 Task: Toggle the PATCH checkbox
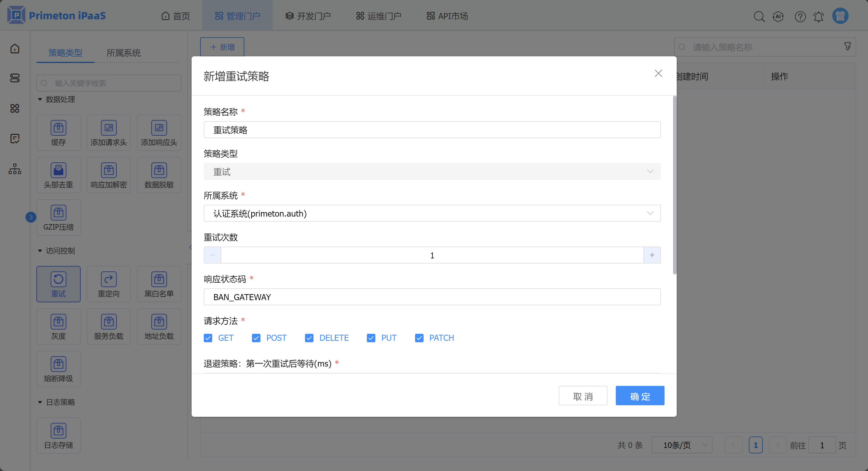click(419, 338)
